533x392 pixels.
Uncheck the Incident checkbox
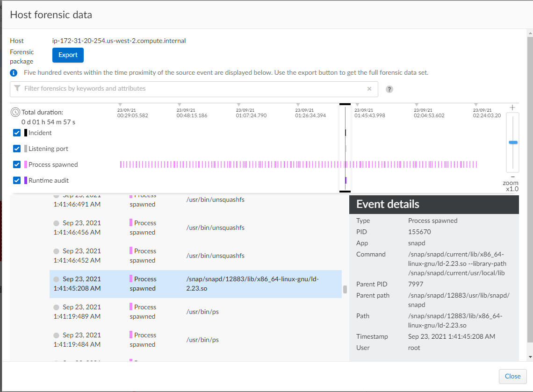coord(17,133)
